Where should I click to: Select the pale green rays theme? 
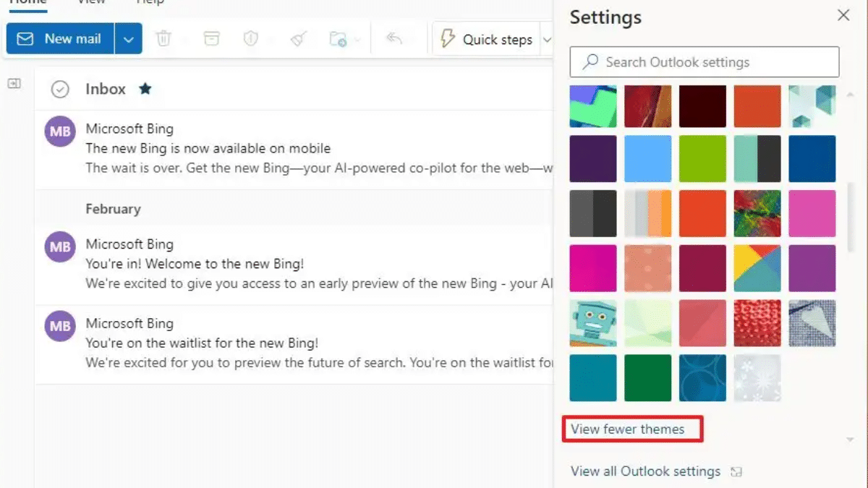pyautogui.click(x=648, y=323)
